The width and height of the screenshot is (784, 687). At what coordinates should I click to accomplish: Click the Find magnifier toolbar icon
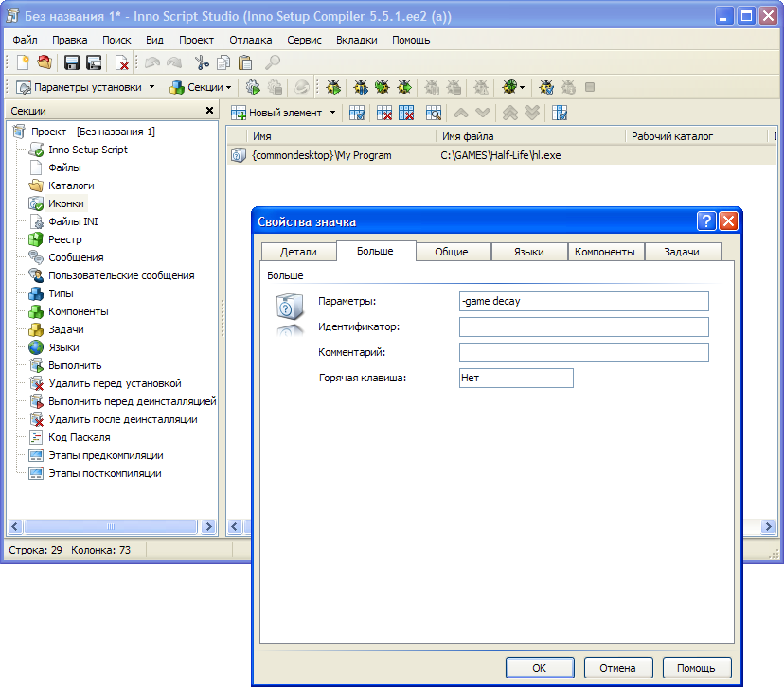tap(273, 62)
